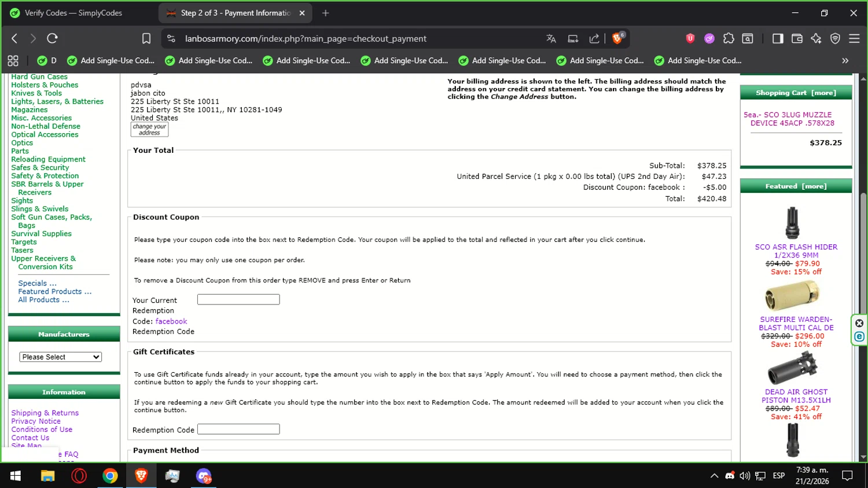Open the Survival Supplies category

[41, 234]
